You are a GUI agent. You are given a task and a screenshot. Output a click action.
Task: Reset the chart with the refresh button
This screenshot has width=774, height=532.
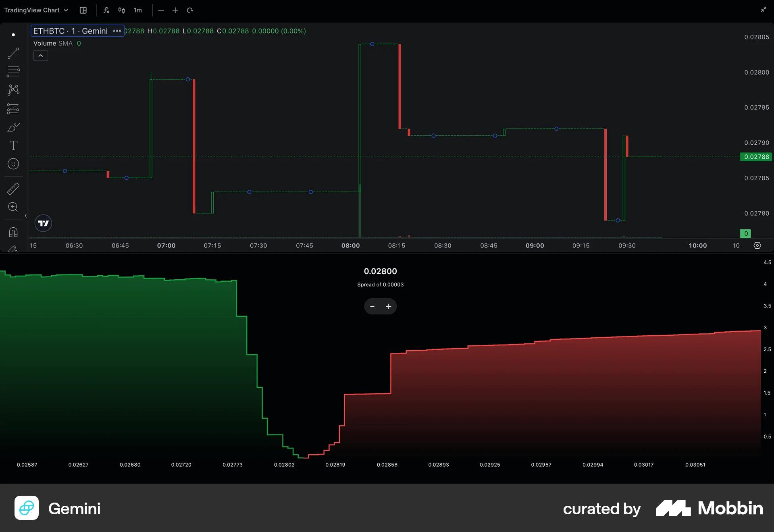click(189, 10)
